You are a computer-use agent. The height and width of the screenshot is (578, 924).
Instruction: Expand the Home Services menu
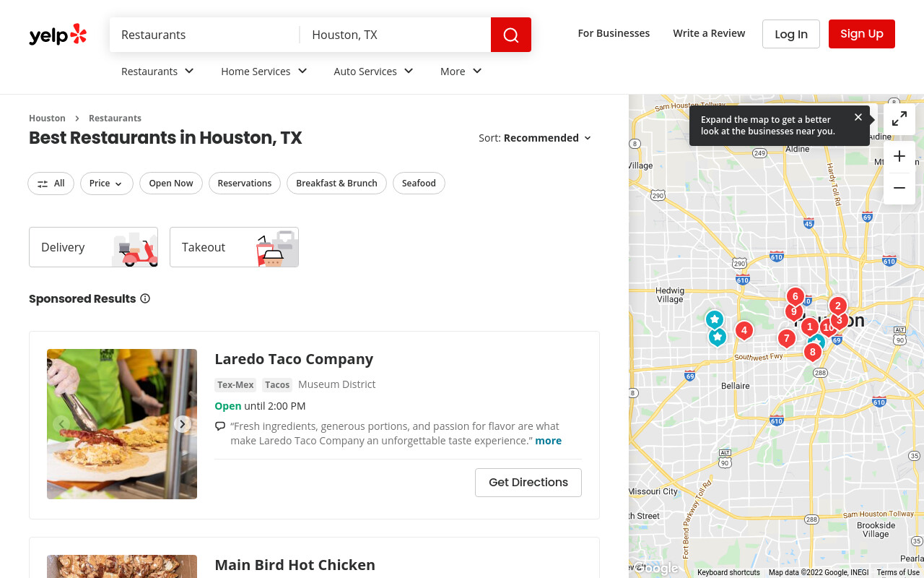264,72
